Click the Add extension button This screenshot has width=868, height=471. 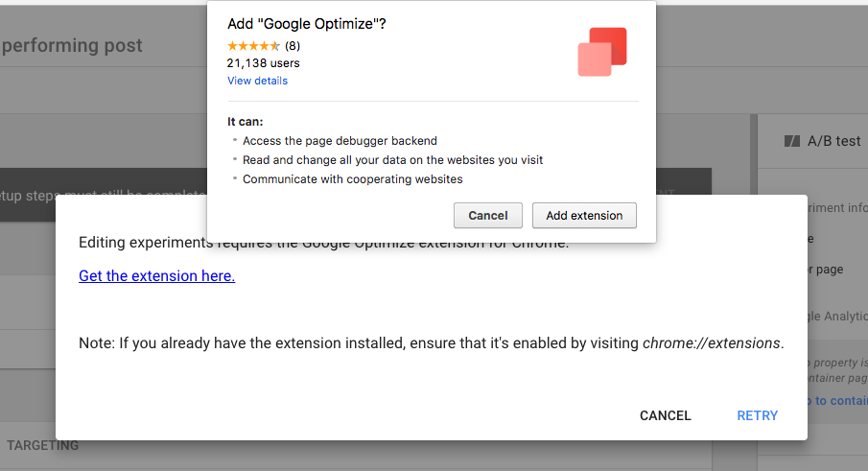pos(584,215)
